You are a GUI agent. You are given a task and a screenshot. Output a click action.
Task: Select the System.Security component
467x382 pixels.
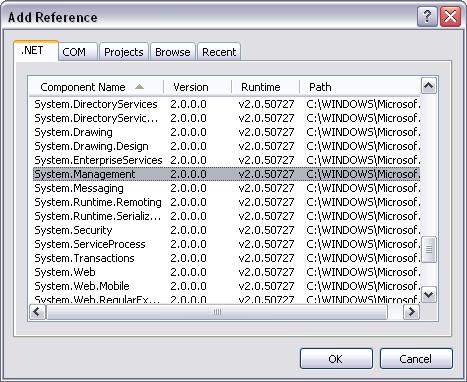(x=227, y=230)
